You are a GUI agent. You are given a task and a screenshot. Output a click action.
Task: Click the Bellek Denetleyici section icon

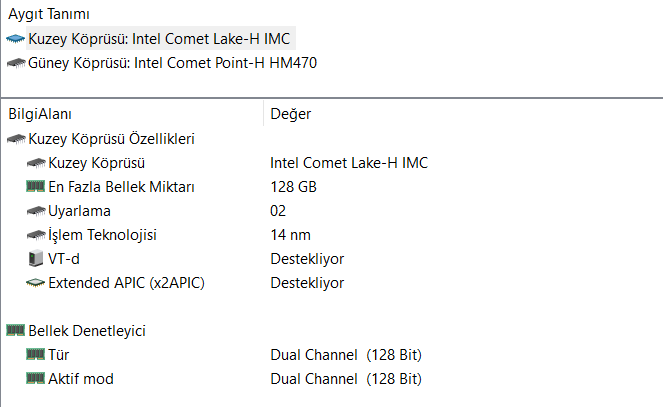pyautogui.click(x=16, y=330)
